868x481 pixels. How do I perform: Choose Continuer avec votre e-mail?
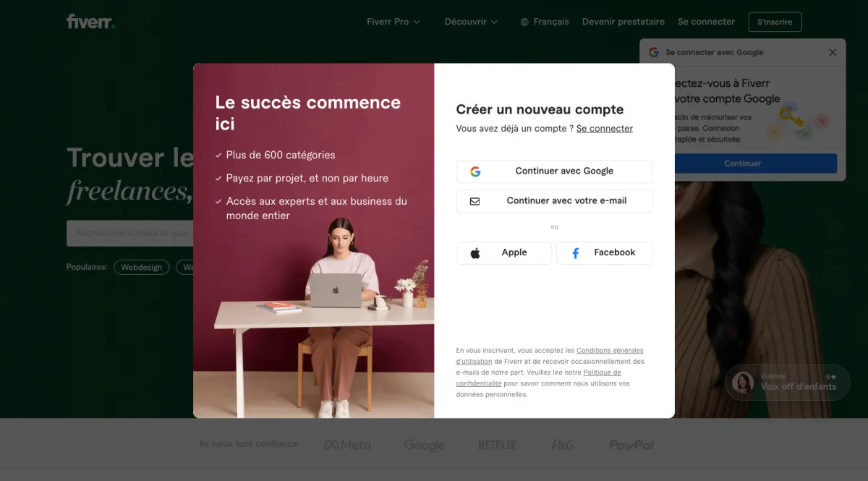(554, 201)
